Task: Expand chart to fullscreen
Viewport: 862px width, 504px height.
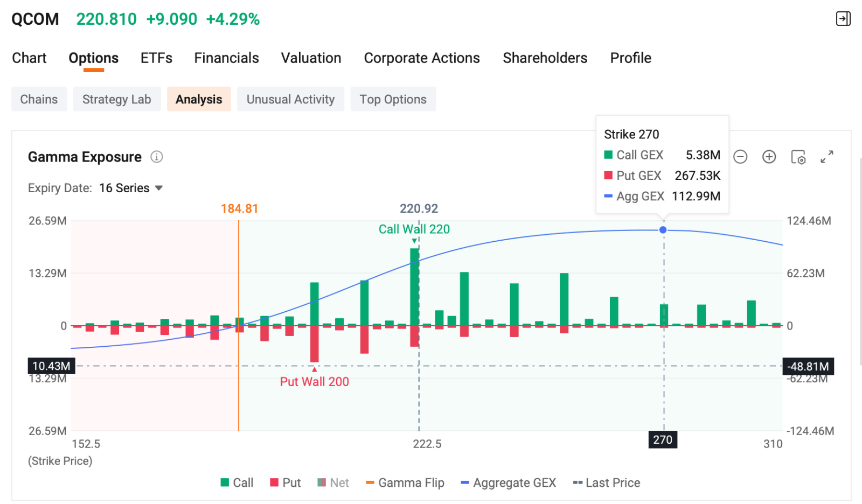Action: (827, 157)
